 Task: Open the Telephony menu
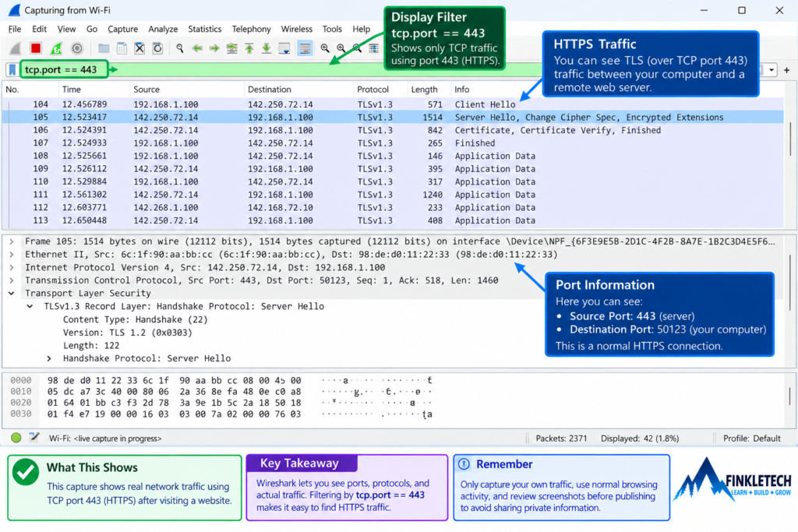pyautogui.click(x=252, y=29)
